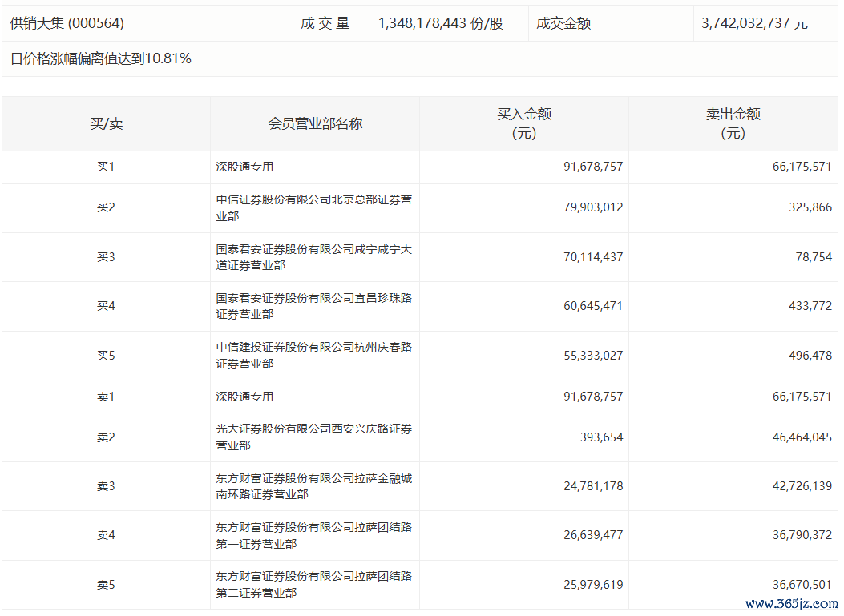Select the 买1 row label
This screenshot has height=616, width=844.
tap(106, 167)
